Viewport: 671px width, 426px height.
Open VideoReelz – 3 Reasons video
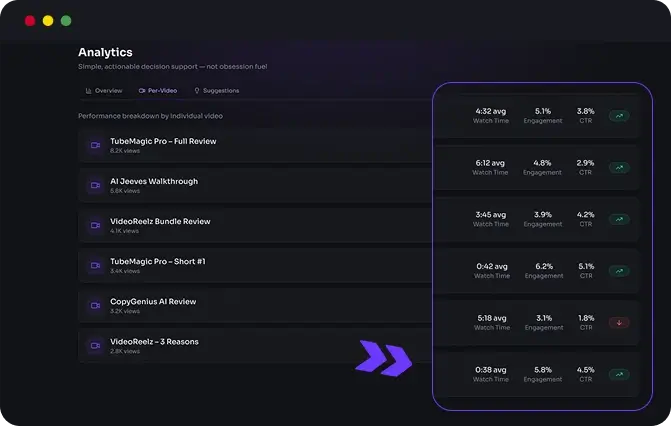[154, 342]
